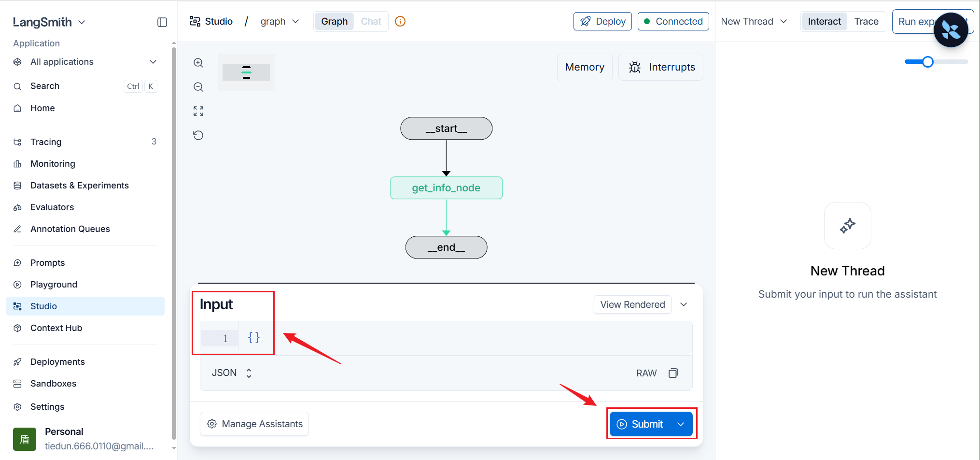The width and height of the screenshot is (980, 460).
Task: Switch to Graph view mode
Action: point(335,21)
